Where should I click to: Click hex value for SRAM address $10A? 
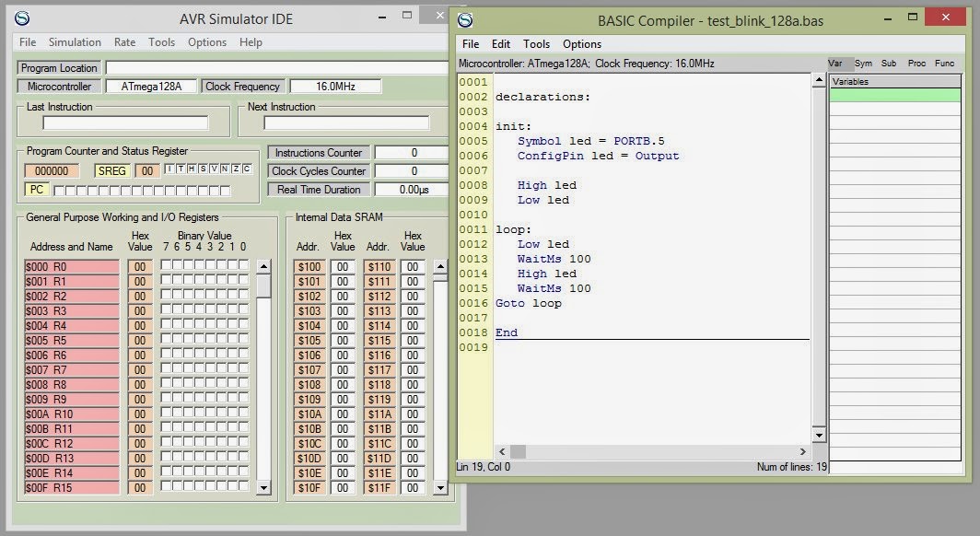click(x=343, y=414)
